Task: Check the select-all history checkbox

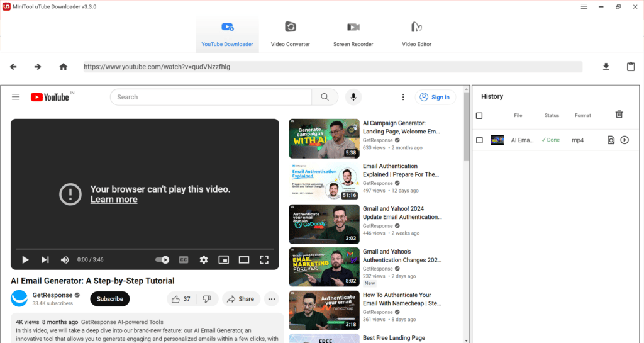Action: 479,115
